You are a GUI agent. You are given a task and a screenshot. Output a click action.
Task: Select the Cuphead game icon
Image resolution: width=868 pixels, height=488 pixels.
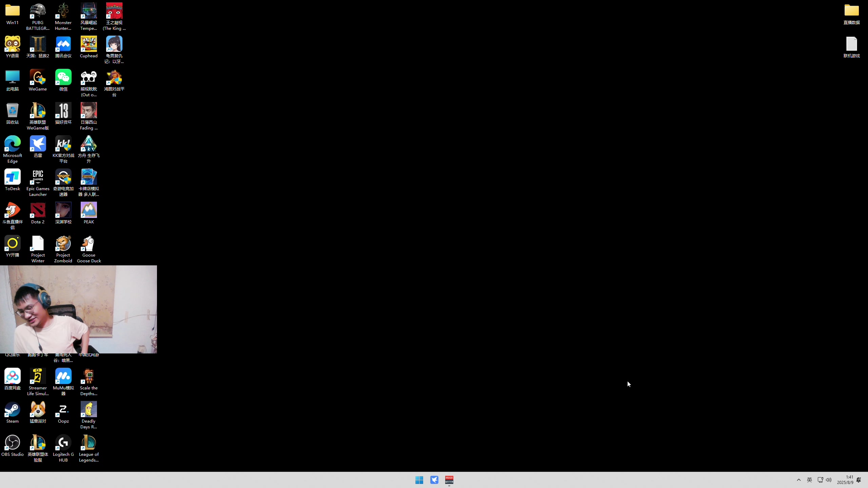[89, 47]
